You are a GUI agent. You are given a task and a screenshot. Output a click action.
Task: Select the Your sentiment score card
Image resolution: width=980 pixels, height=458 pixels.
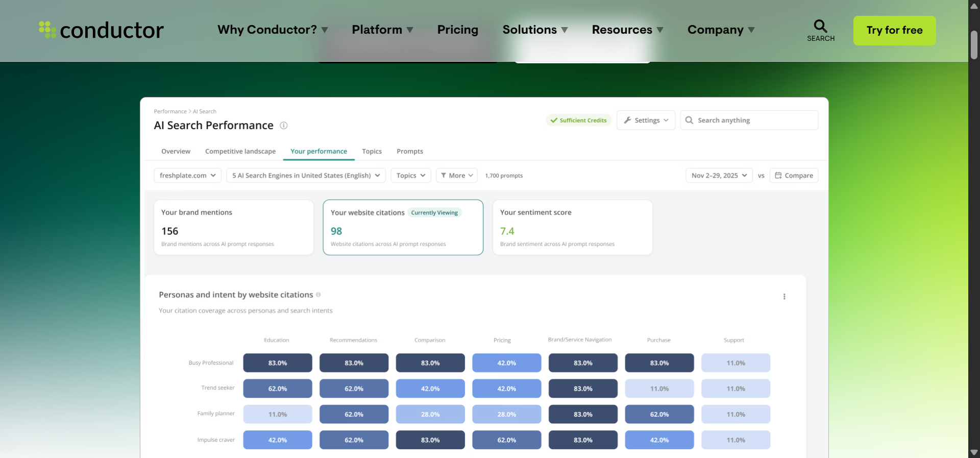point(573,227)
